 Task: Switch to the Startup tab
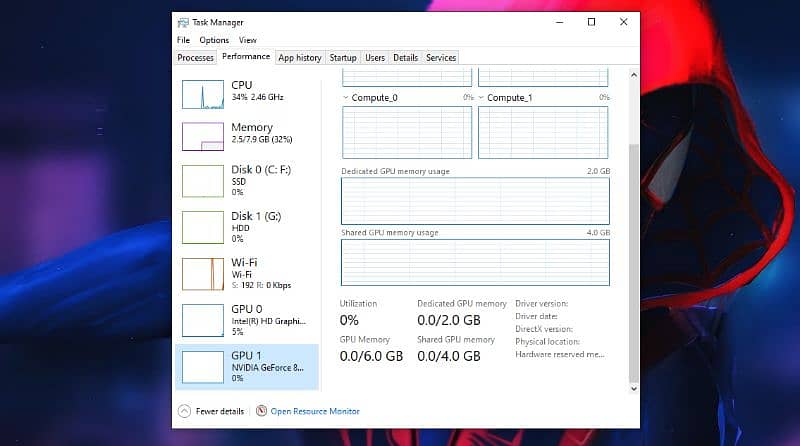[x=343, y=58]
